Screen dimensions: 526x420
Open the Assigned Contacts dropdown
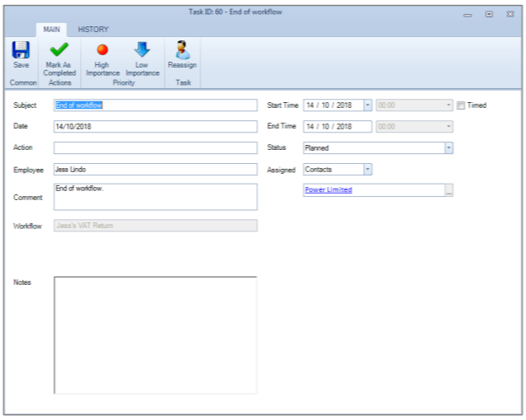(x=368, y=169)
